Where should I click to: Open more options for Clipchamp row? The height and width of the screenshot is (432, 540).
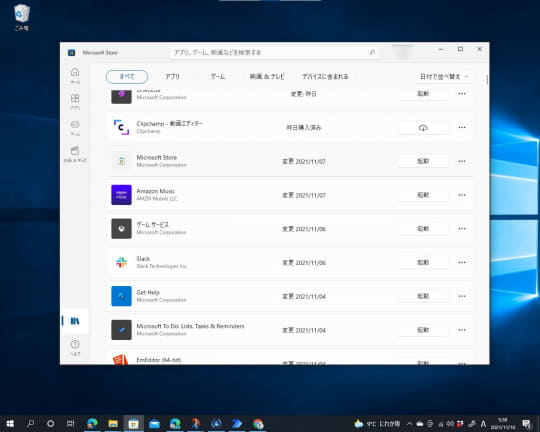(x=462, y=127)
